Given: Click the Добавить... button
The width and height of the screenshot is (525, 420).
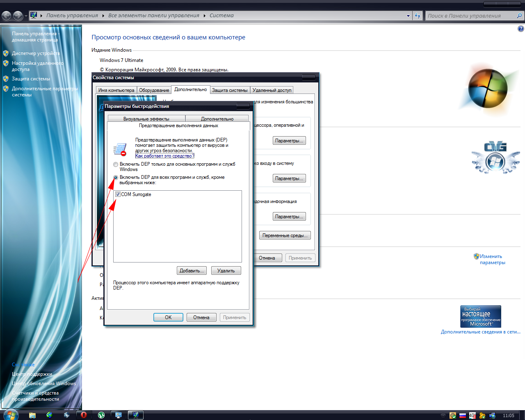Looking at the screenshot, I should [192, 271].
